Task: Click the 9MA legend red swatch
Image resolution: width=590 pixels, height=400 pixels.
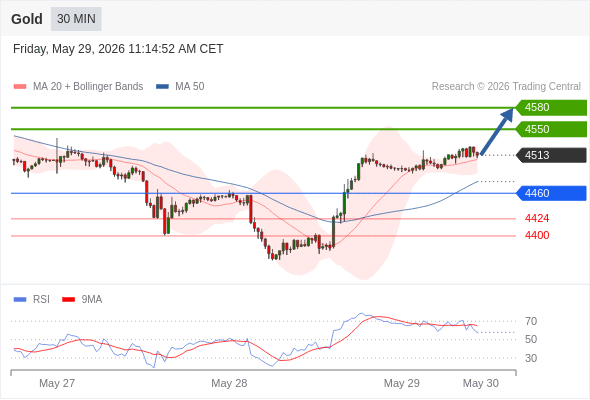Action: coord(68,300)
